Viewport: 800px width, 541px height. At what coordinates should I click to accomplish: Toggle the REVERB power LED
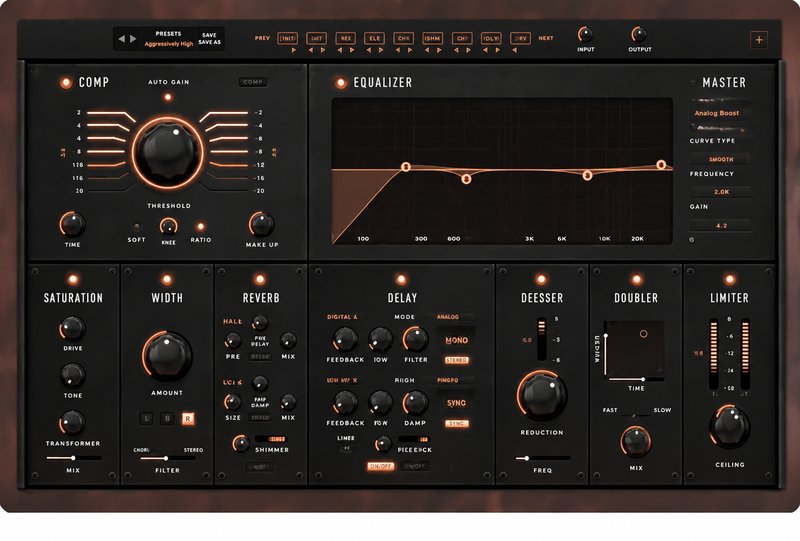coord(260,279)
